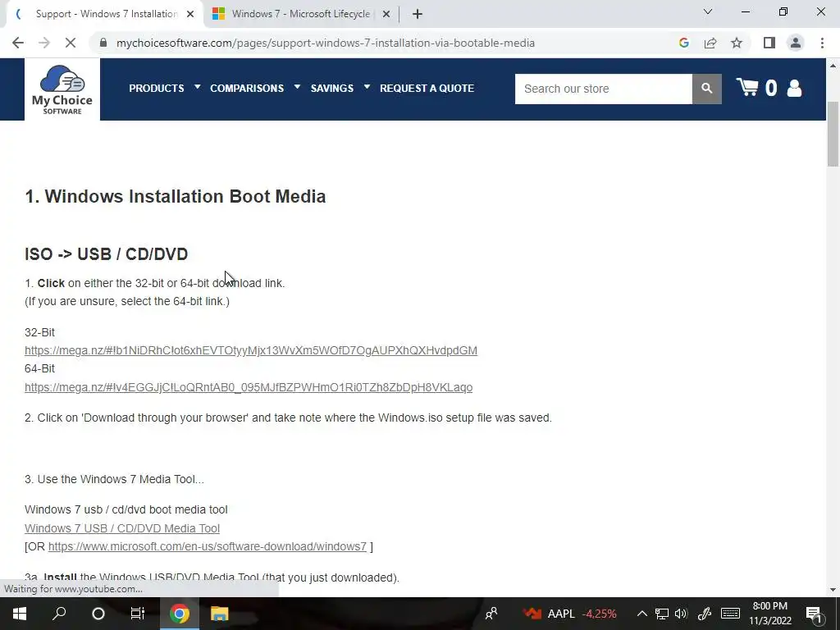
Task: Open the AAPL stock widget
Action: click(570, 614)
